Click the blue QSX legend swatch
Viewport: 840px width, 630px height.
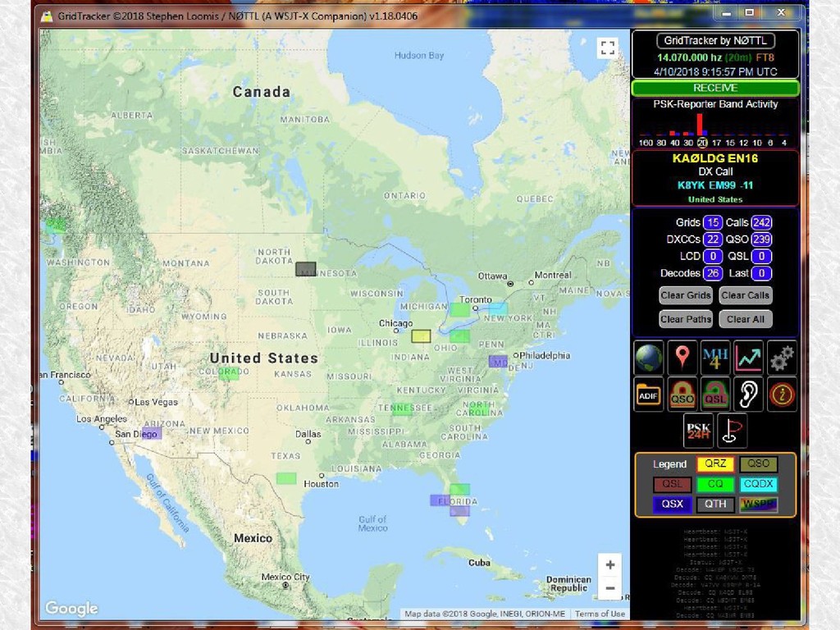click(x=673, y=504)
